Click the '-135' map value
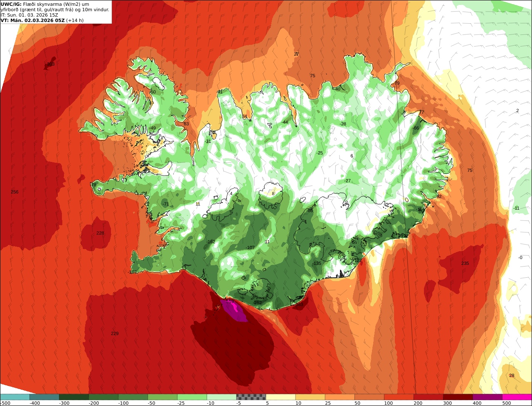Screen dimensions: 532x406 tap(317, 263)
